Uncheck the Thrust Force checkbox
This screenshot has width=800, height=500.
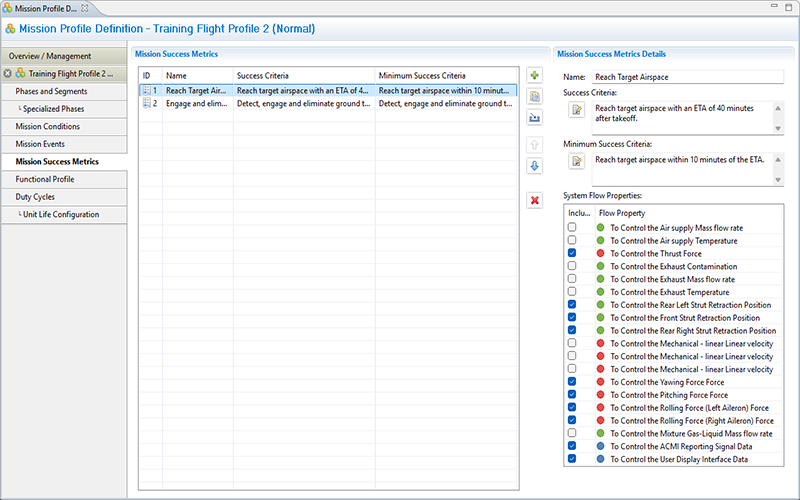[572, 253]
